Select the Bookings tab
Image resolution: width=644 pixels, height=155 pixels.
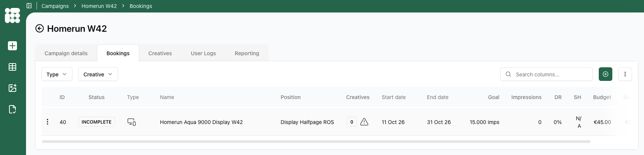(118, 53)
